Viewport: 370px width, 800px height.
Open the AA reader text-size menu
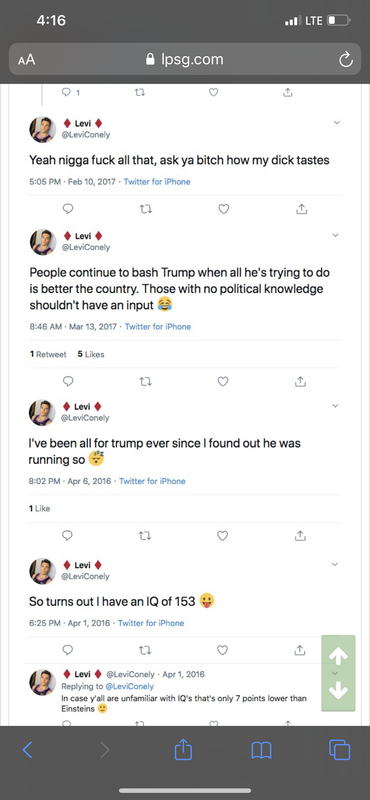pos(27,60)
